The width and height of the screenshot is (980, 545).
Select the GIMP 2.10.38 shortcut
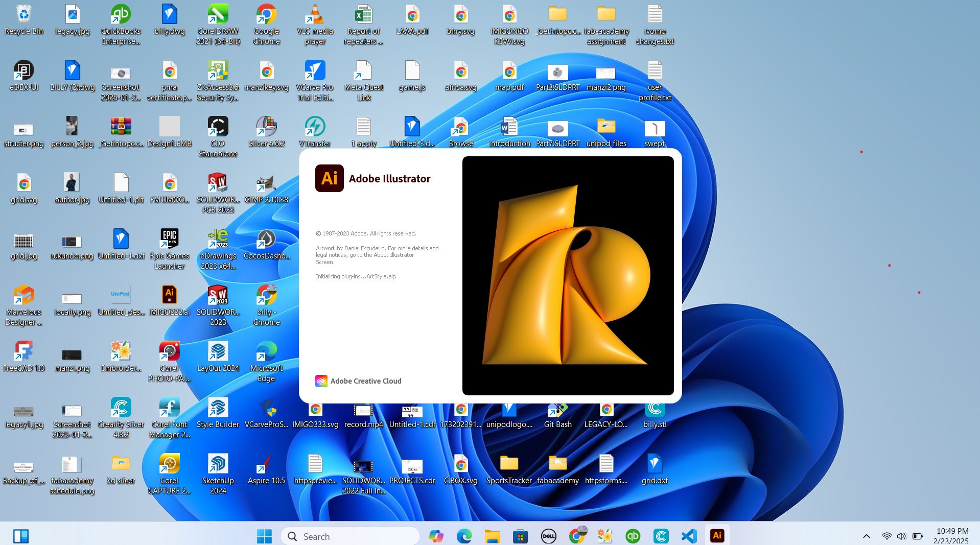[266, 188]
